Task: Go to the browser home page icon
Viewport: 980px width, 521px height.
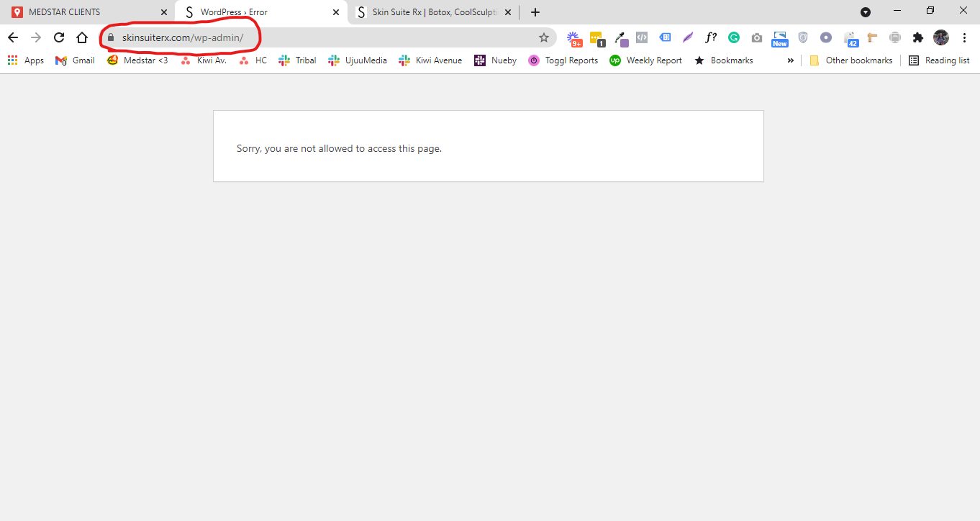Action: pos(82,37)
